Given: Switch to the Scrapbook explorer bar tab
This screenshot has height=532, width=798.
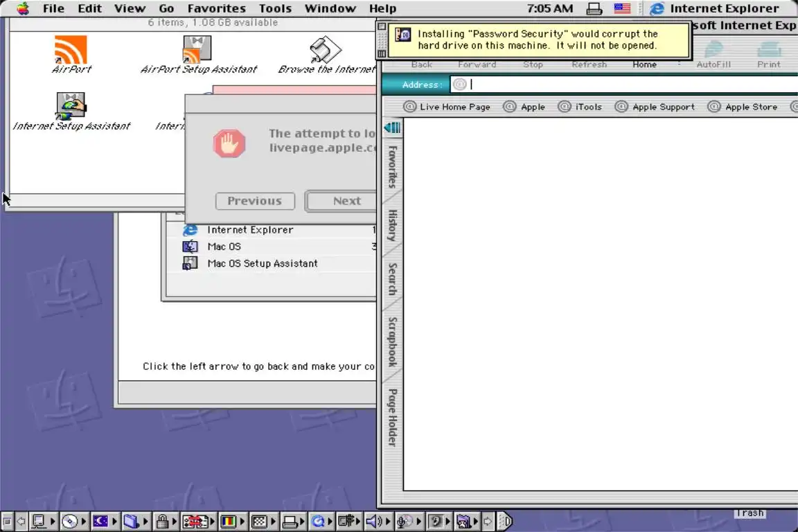Looking at the screenshot, I should coord(392,342).
